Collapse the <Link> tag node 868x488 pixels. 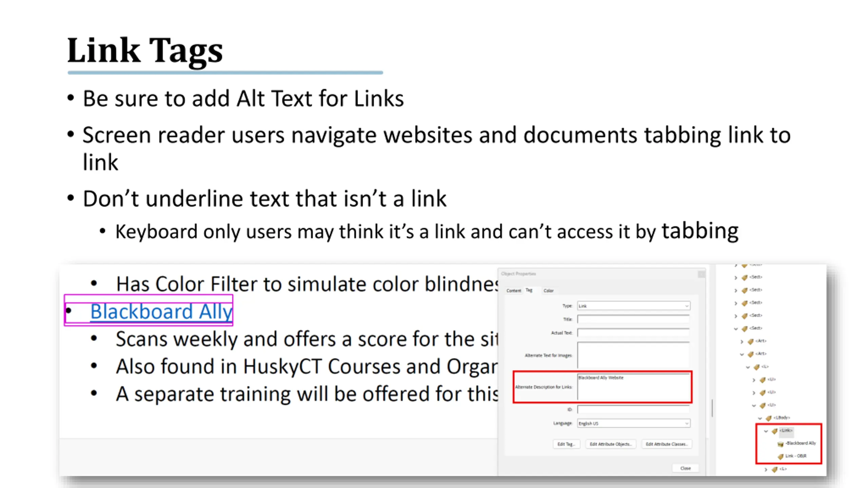(x=766, y=431)
